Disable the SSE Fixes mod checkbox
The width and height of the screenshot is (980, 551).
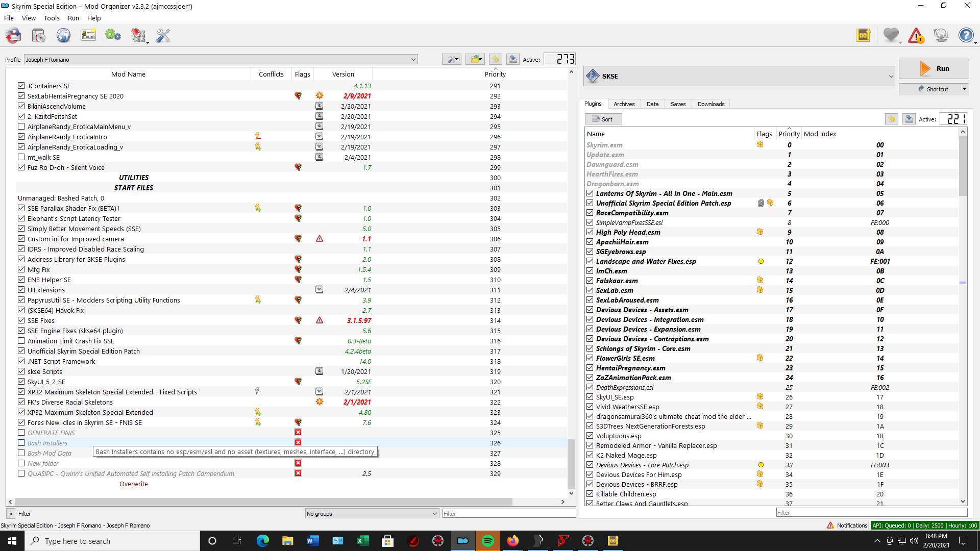tap(21, 320)
